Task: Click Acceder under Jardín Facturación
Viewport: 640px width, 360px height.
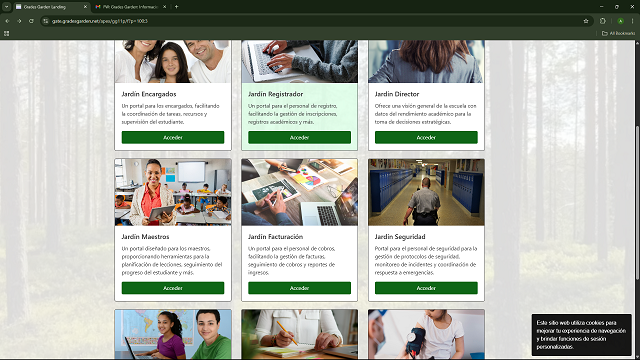Action: point(299,288)
